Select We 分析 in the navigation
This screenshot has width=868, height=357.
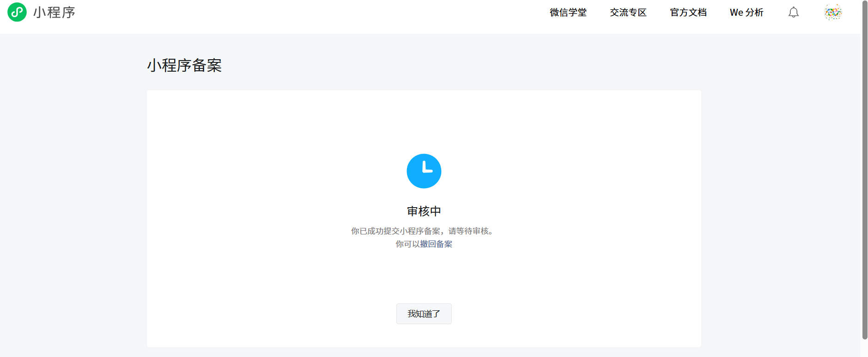[x=746, y=12]
